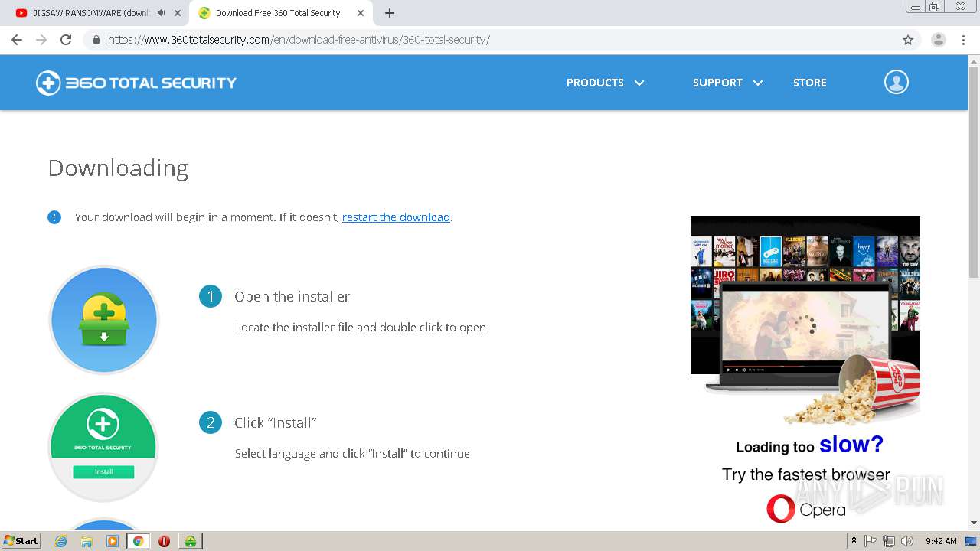This screenshot has width=980, height=551.
Task: Reload the current page
Action: (x=66, y=40)
